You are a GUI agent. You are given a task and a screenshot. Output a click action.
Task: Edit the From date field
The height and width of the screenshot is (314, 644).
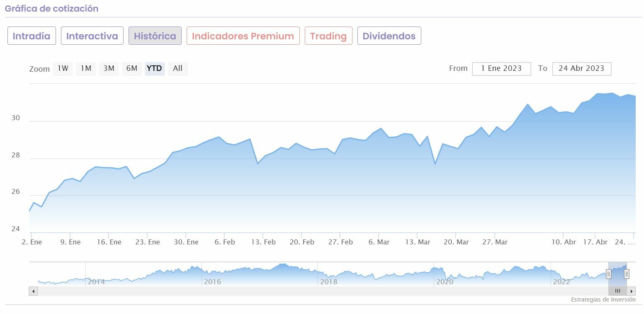[x=501, y=68]
